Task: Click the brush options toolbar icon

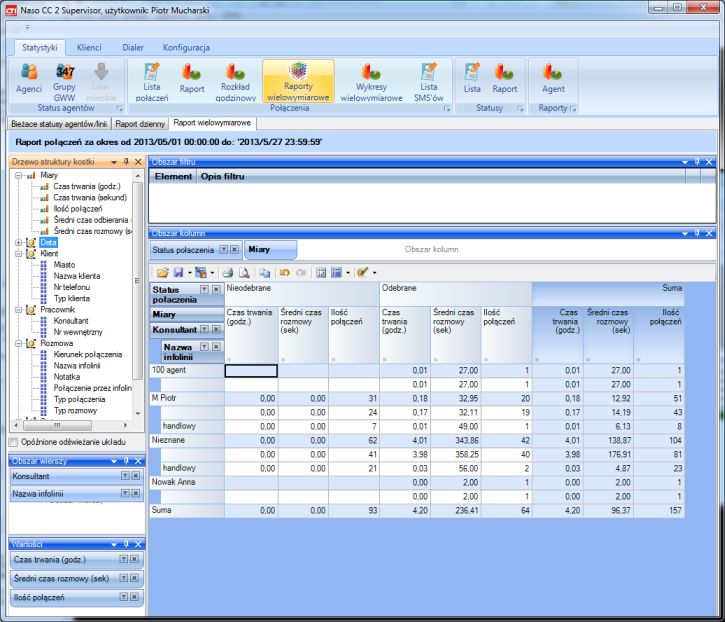Action: pyautogui.click(x=362, y=272)
